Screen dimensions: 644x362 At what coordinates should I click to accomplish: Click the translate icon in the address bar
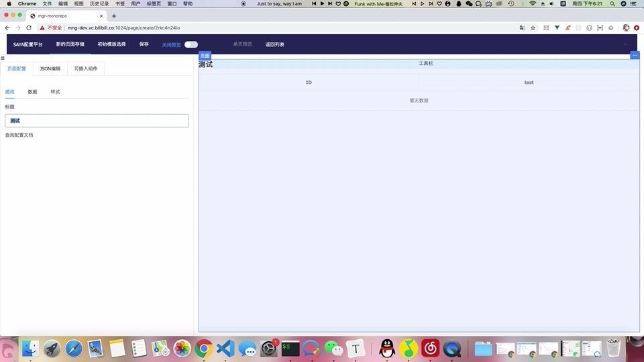[x=522, y=28]
